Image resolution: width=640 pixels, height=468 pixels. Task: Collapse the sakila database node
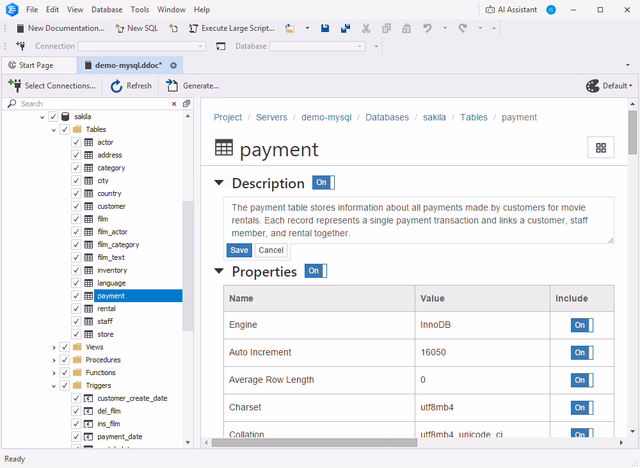click(42, 117)
